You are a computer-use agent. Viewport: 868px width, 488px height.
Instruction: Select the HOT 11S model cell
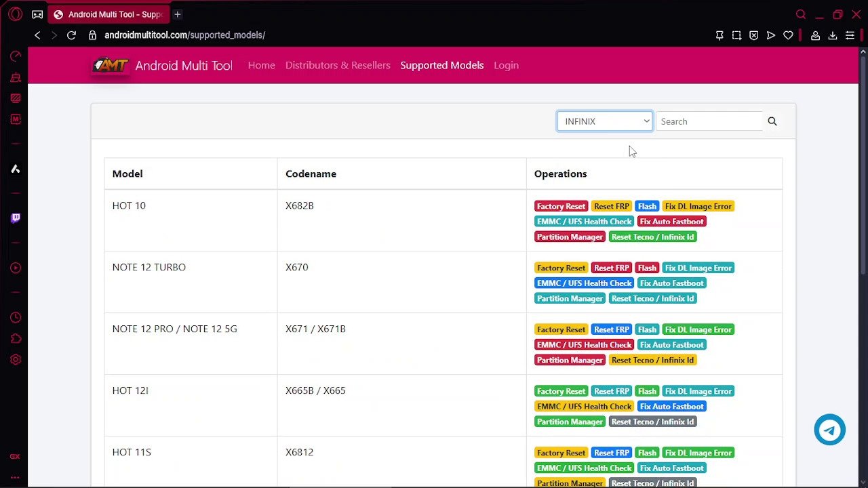pos(191,462)
